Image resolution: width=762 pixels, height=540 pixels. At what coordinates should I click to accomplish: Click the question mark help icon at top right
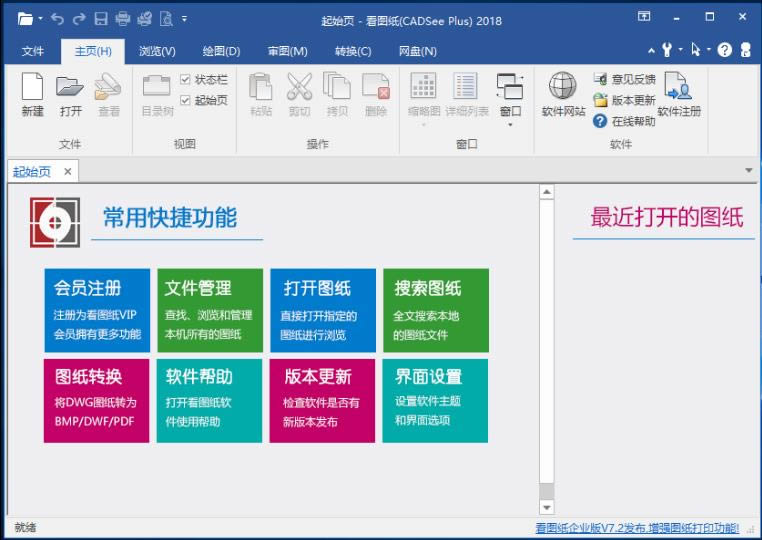[x=724, y=50]
